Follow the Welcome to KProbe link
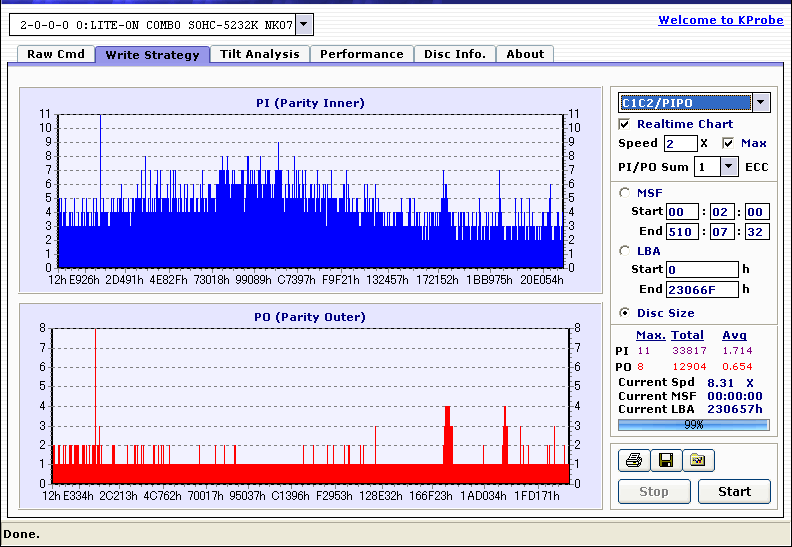Screen dimensions: 792x547 click(x=719, y=20)
